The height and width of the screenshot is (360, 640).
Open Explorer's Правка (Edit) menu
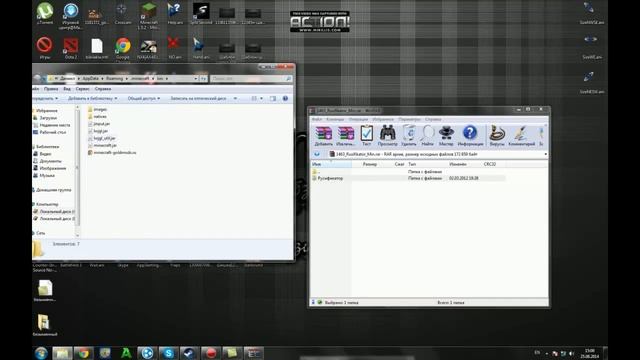(x=51, y=89)
